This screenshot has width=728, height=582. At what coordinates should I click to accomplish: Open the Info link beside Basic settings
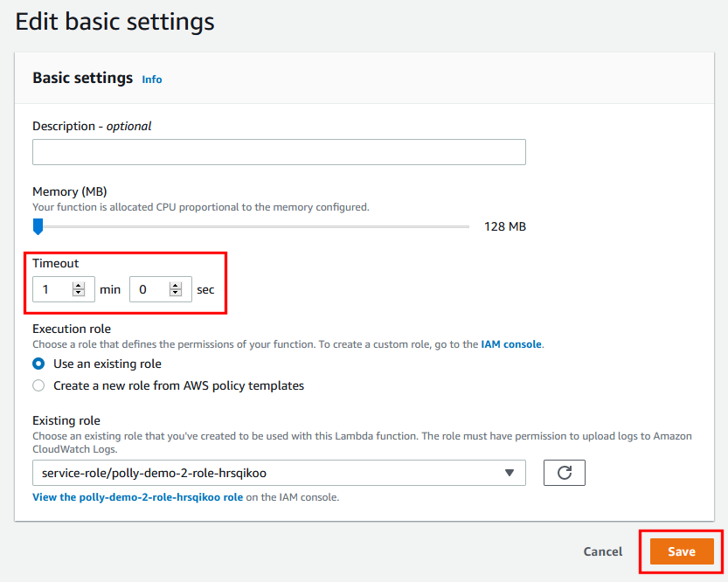point(152,80)
